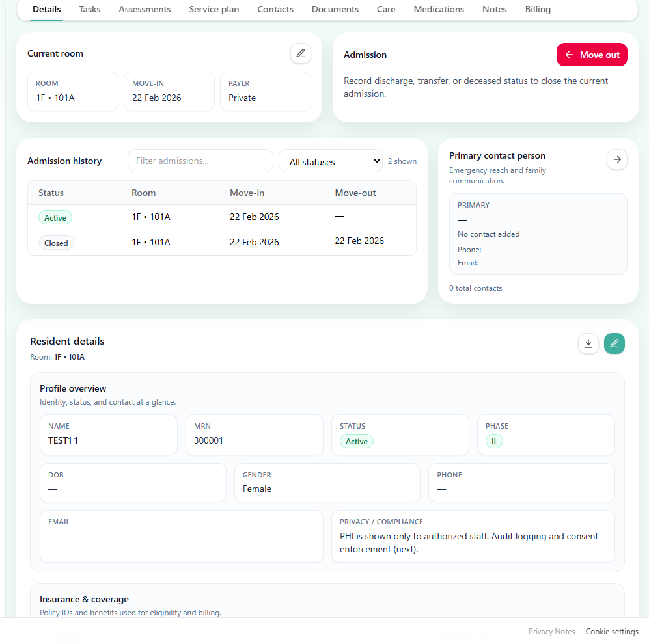649x644 pixels.
Task: Open the Billing tab
Action: (x=538, y=9)
